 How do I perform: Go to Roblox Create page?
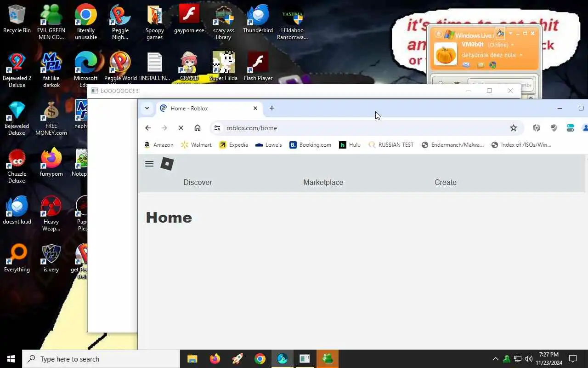click(x=445, y=182)
